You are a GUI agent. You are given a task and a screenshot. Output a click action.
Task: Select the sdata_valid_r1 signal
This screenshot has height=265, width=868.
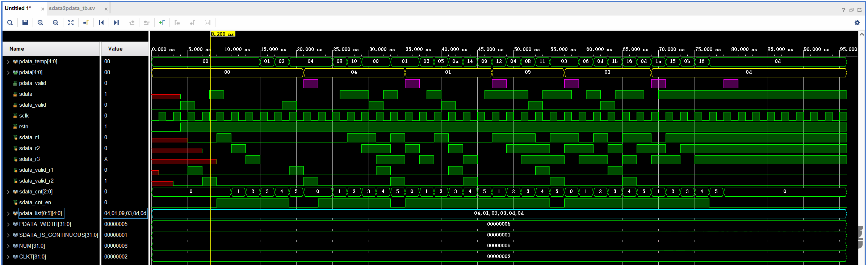pos(36,170)
